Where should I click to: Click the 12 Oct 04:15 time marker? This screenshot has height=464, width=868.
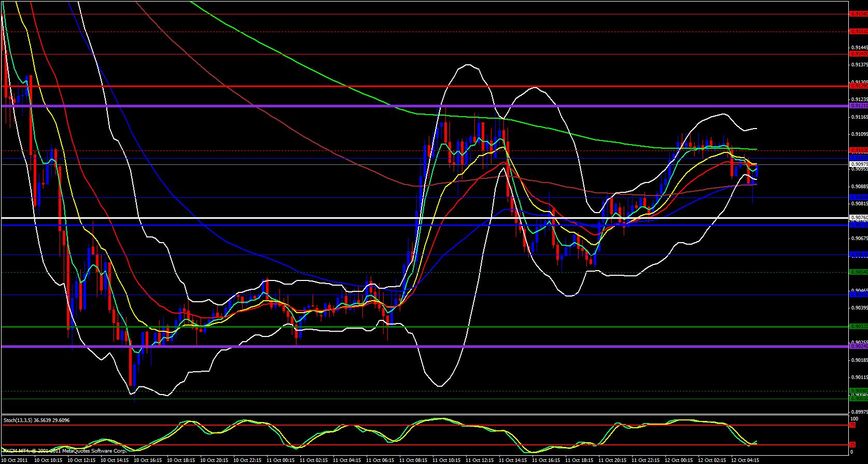point(745,460)
